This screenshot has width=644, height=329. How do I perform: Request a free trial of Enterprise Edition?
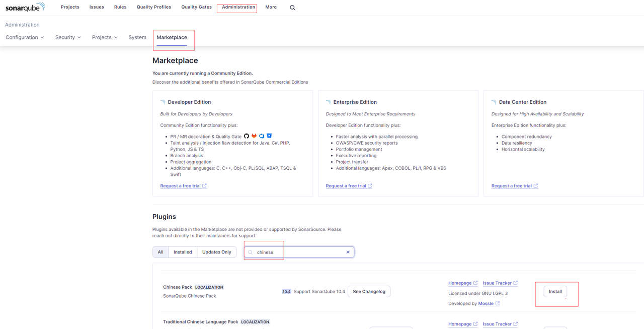tap(346, 186)
